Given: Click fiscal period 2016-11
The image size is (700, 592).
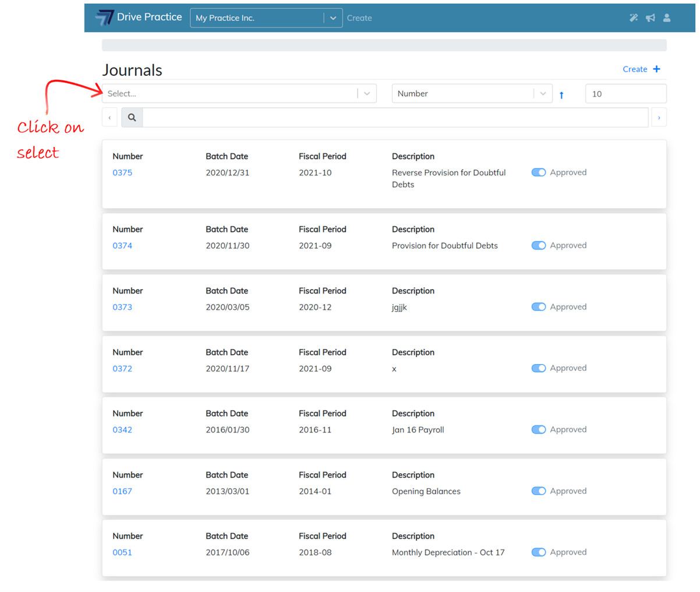Looking at the screenshot, I should click(315, 430).
